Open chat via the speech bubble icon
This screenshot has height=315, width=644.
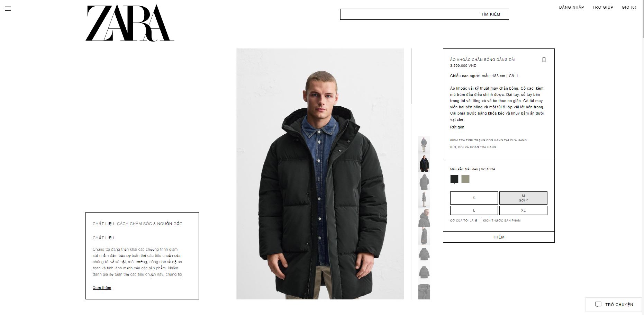click(x=598, y=305)
